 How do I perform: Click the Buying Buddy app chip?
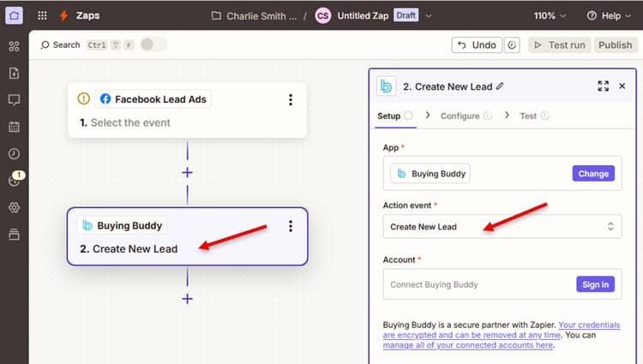point(430,174)
